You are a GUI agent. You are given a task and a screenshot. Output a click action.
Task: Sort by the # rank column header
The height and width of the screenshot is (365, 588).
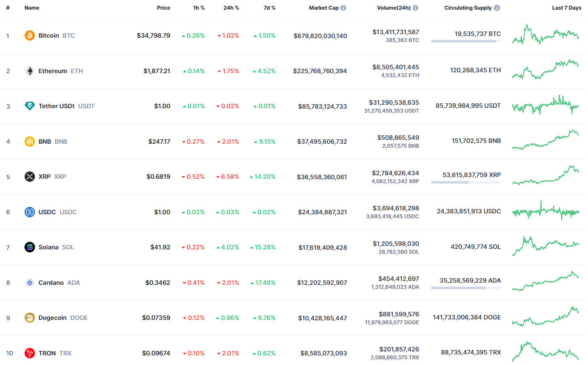8,8
